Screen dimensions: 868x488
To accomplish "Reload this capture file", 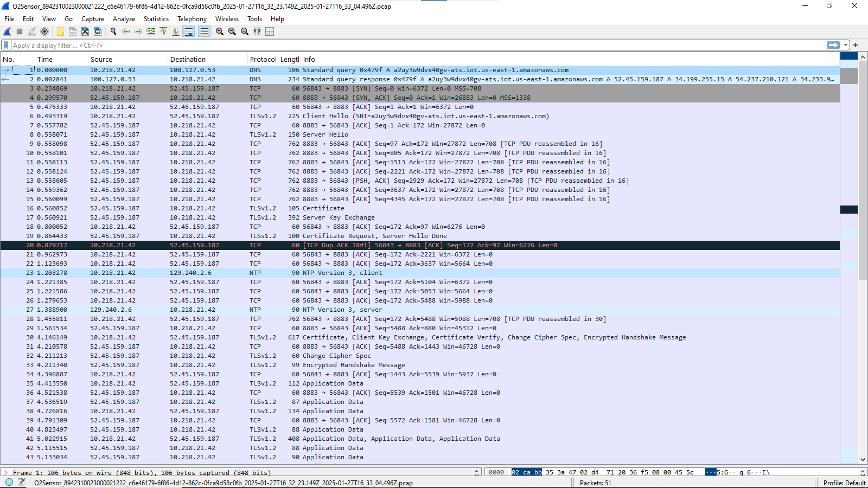I will (98, 31).
